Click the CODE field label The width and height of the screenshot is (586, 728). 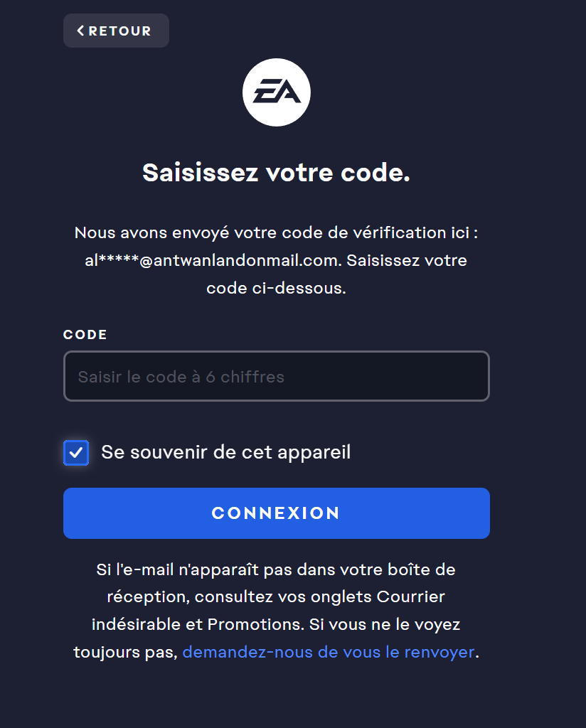coord(85,335)
